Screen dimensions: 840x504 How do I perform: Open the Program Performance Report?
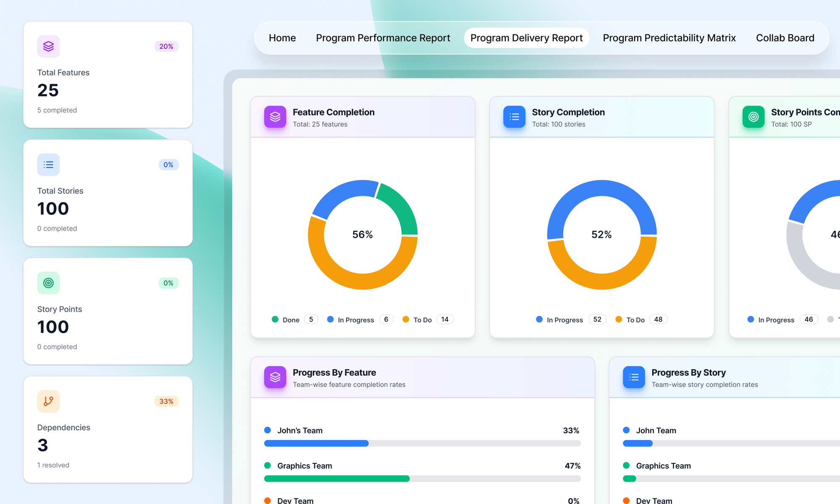click(383, 38)
